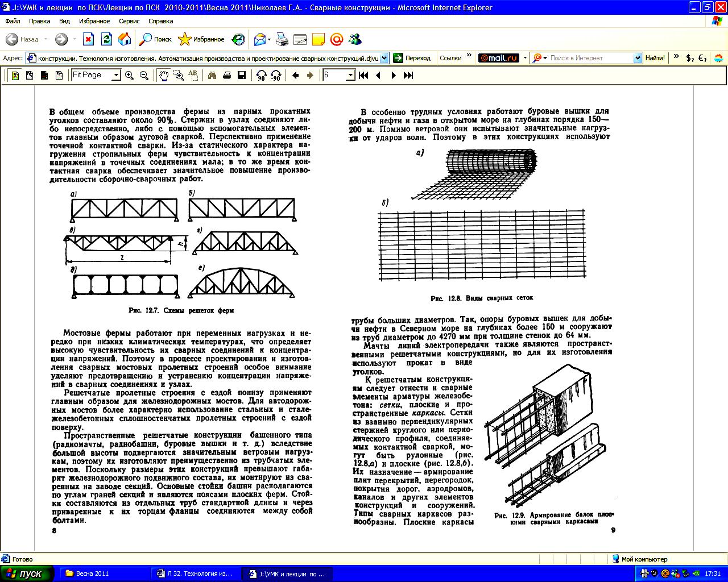Expand Mail icon dropdown arrow

coord(270,39)
